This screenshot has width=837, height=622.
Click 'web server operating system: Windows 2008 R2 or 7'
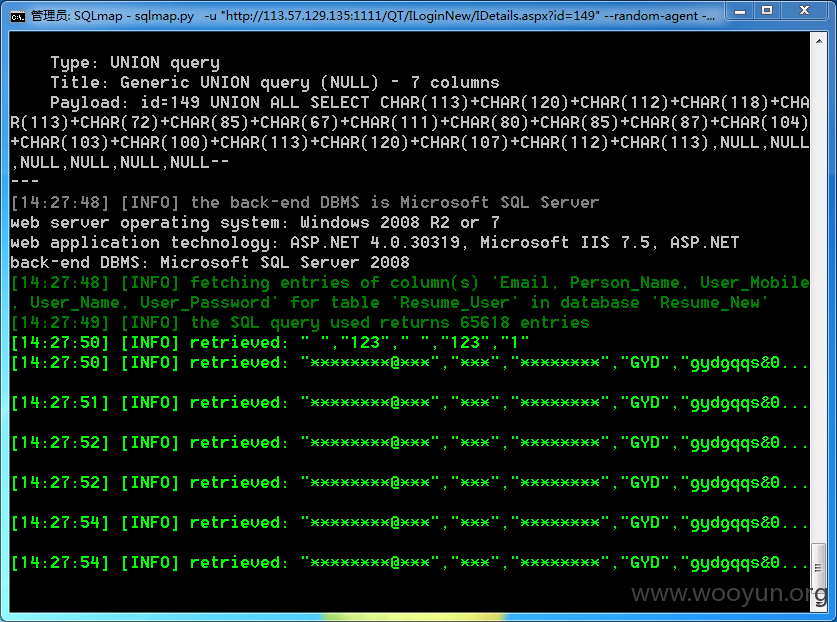coord(255,223)
